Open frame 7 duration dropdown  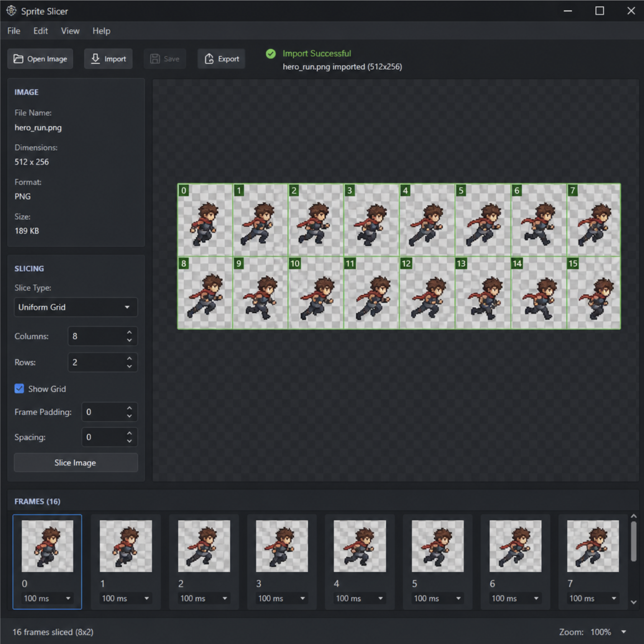tap(593, 598)
